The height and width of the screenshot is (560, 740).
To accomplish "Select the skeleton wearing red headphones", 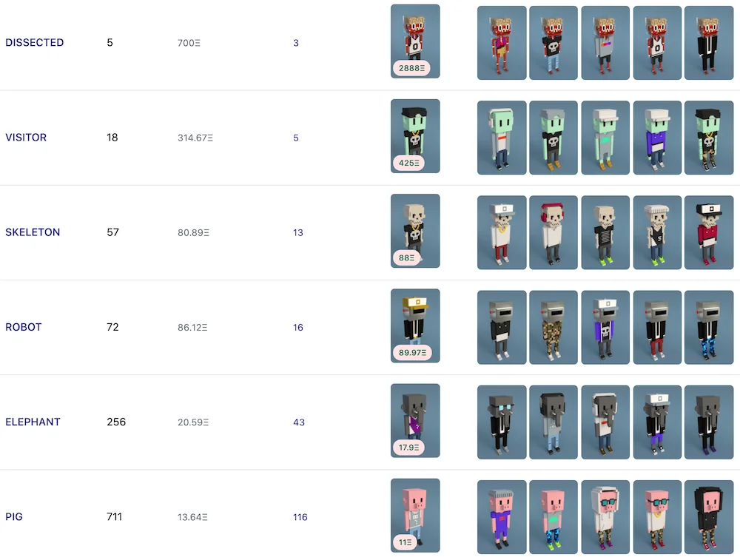I will [x=554, y=232].
